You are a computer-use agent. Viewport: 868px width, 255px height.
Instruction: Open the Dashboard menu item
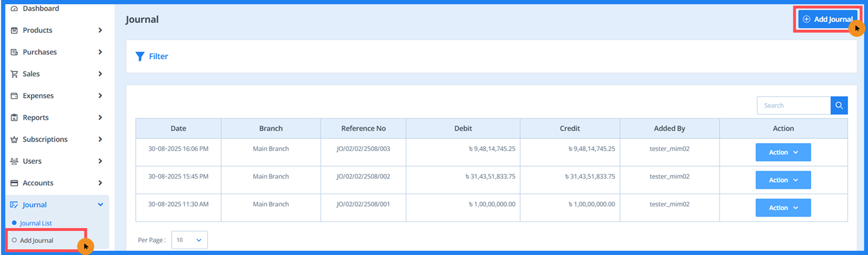(x=41, y=8)
